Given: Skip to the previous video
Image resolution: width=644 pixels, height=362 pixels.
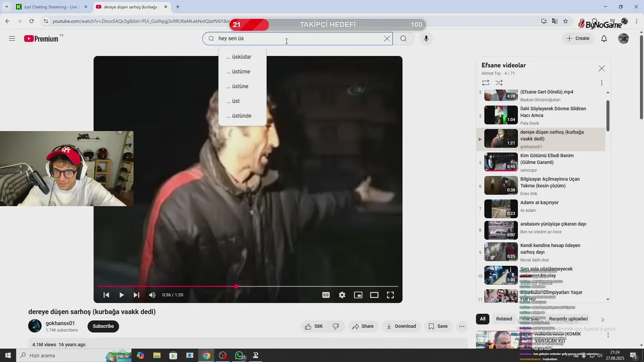Looking at the screenshot, I should click(x=106, y=295).
